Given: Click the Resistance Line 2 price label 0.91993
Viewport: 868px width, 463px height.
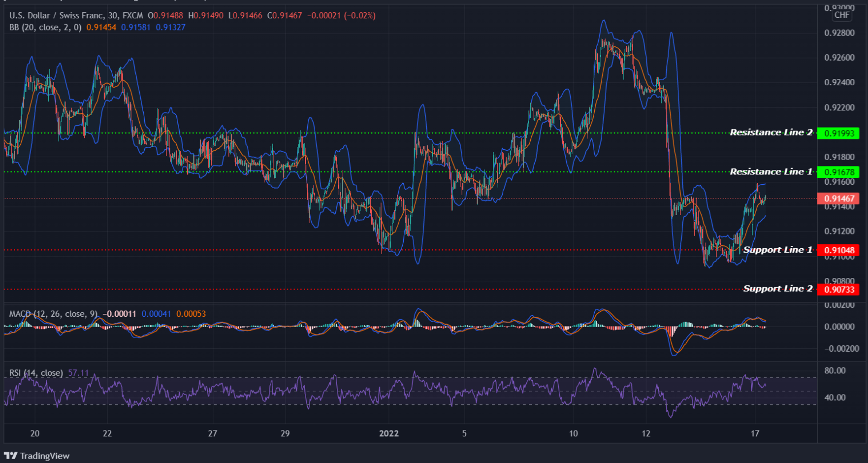Looking at the screenshot, I should 838,132.
